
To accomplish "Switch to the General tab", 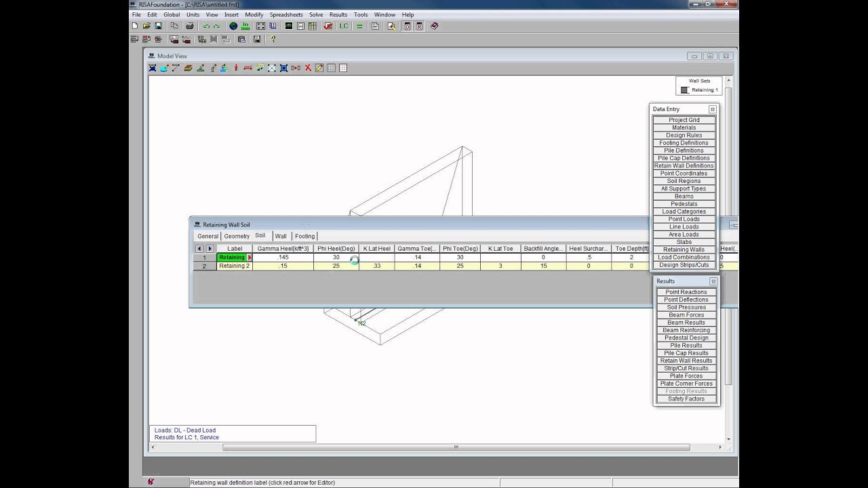I will pos(208,236).
